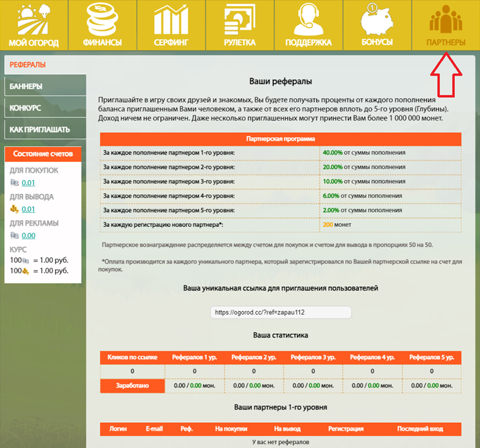
Task: Click the Ваши партнеры 1-го уровня heading
Action: point(281,407)
